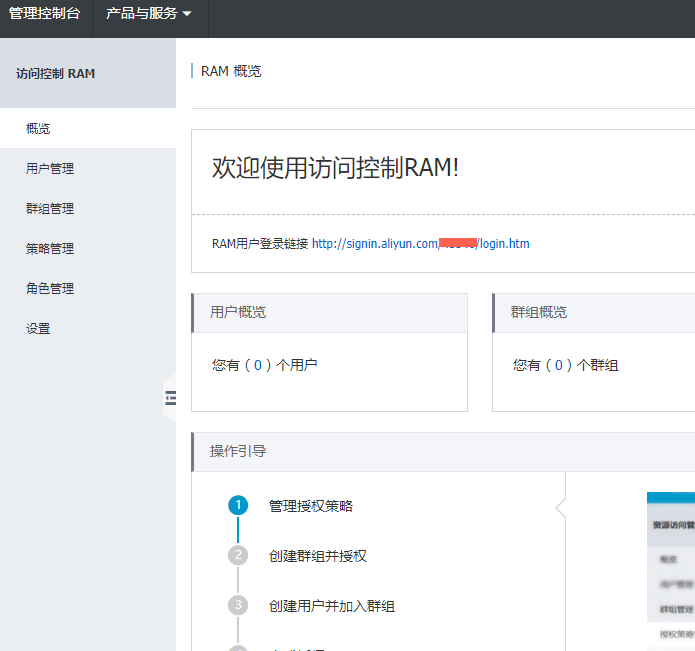Collapse the sidebar with the handle icon
The image size is (695, 651).
(170, 398)
